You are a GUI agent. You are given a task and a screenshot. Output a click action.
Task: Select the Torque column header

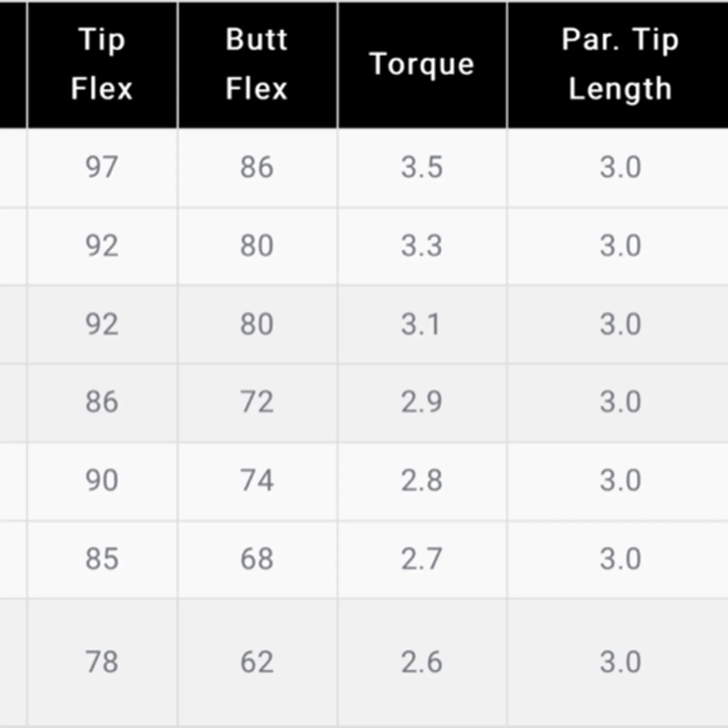point(422,64)
